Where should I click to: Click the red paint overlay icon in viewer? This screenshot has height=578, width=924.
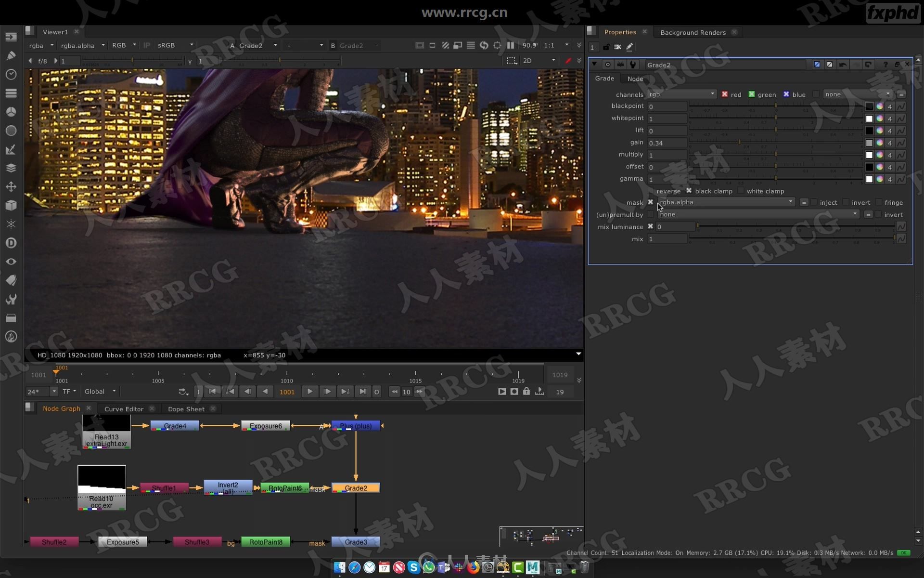coord(568,61)
